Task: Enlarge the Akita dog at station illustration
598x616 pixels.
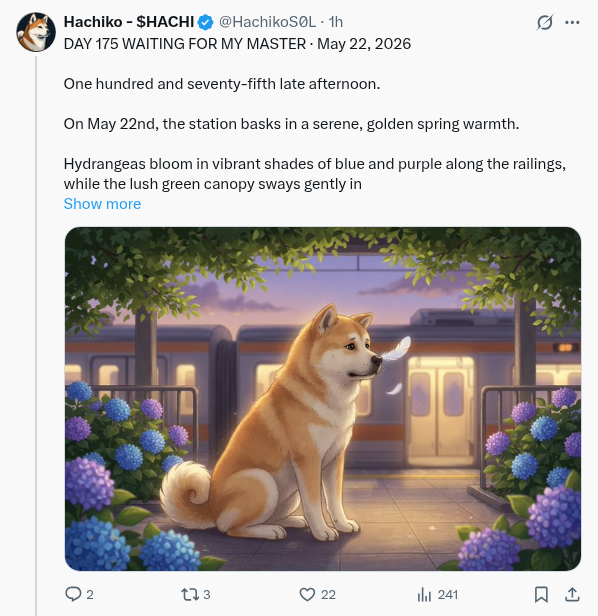Action: [323, 399]
